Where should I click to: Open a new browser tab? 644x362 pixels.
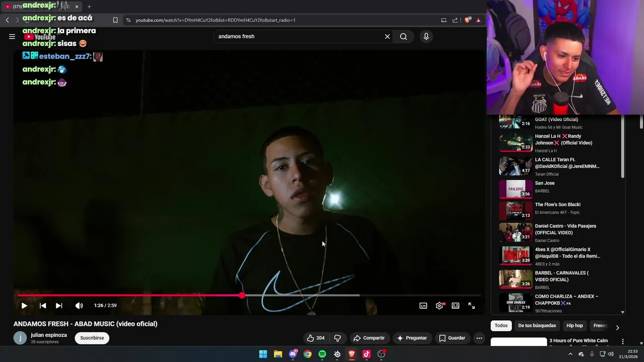pos(89,7)
